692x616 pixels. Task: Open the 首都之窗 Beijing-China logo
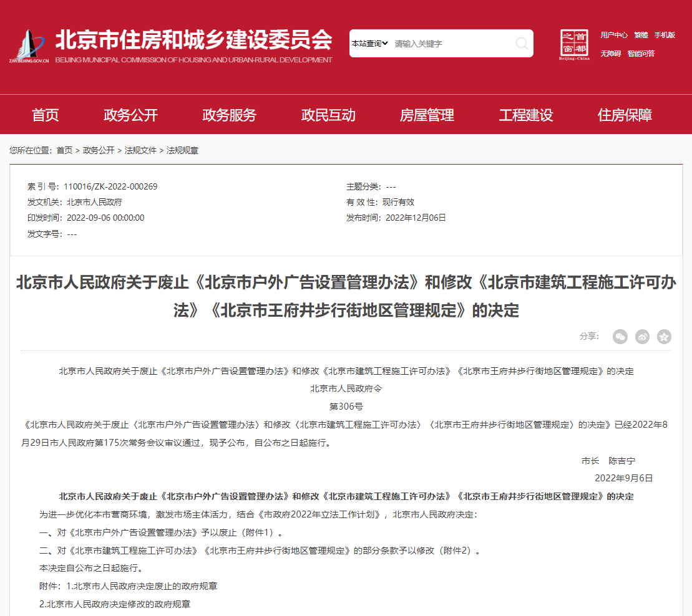pyautogui.click(x=574, y=44)
